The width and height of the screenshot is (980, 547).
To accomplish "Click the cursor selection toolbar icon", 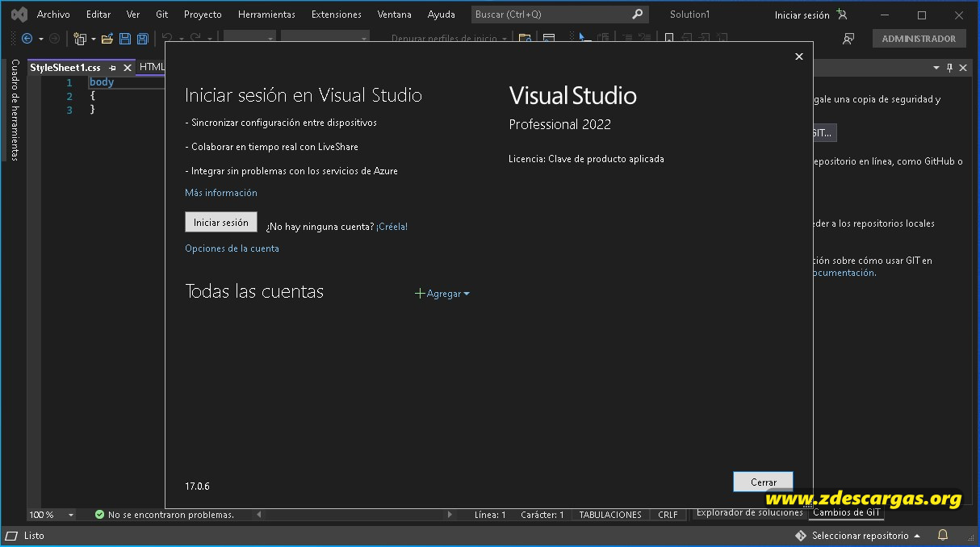I will click(x=584, y=39).
